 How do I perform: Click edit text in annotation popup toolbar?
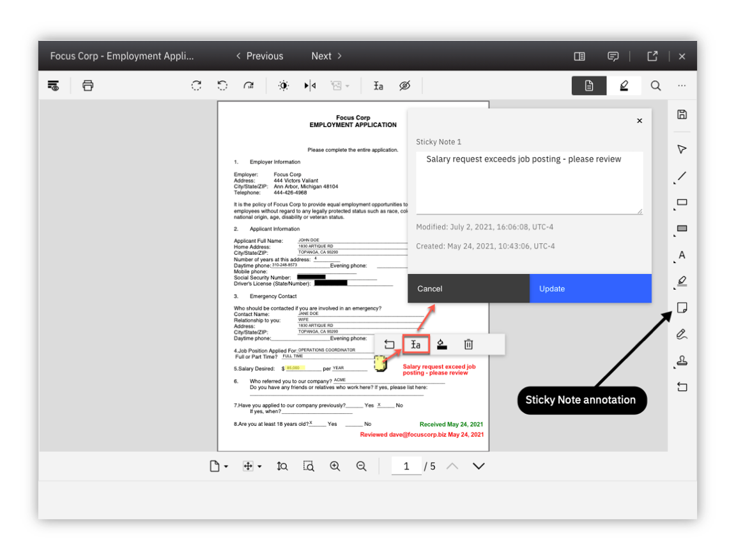click(416, 345)
